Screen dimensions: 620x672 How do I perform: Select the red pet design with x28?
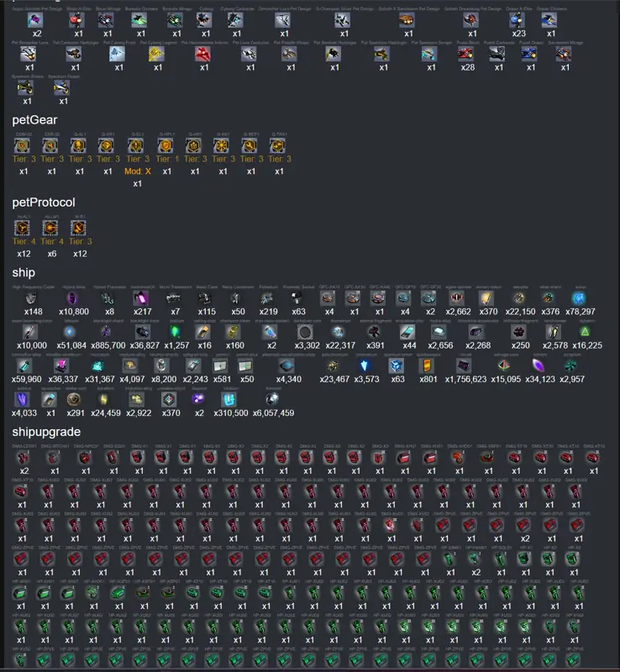tap(466, 54)
